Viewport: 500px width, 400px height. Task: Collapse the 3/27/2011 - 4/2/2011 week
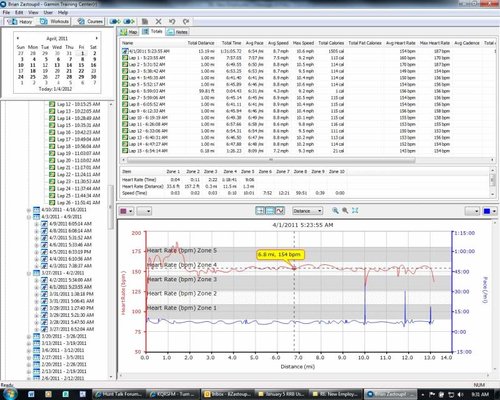point(29,273)
